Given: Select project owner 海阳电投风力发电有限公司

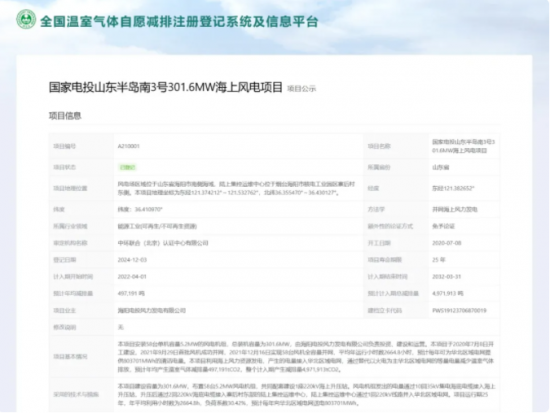Looking at the screenshot, I should coord(152,310).
